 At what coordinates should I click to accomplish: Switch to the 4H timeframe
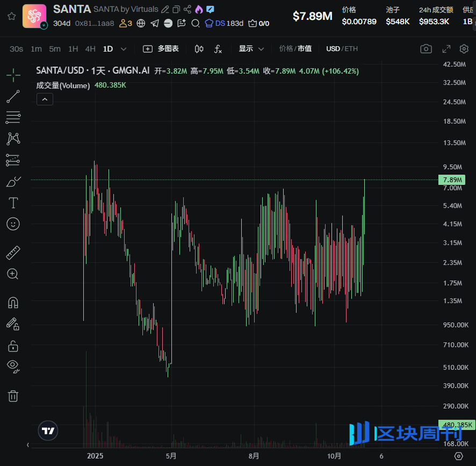90,49
